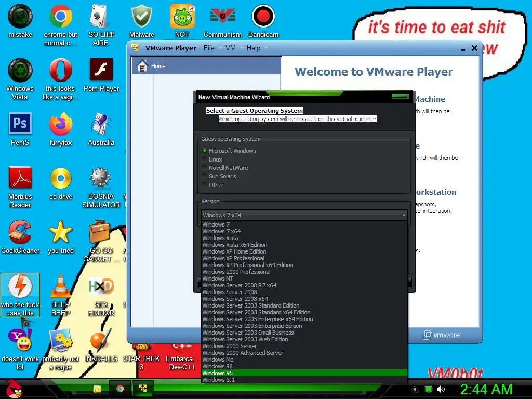
Task: Select the Sun Solaris radio button
Action: tap(204, 176)
